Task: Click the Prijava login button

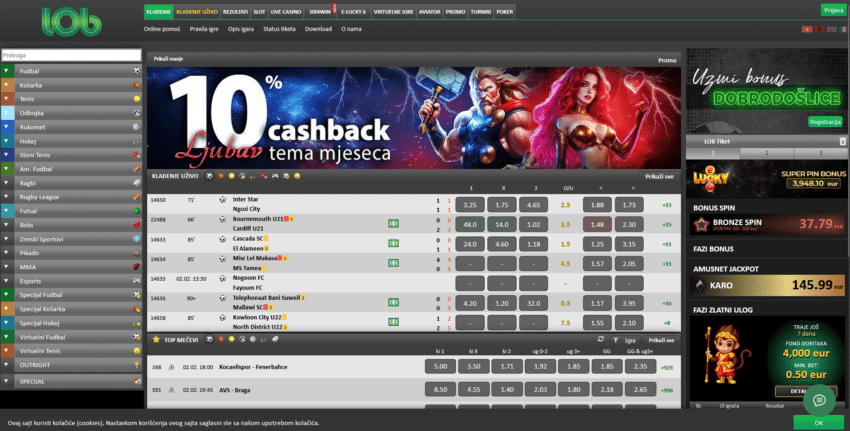Action: (x=831, y=9)
